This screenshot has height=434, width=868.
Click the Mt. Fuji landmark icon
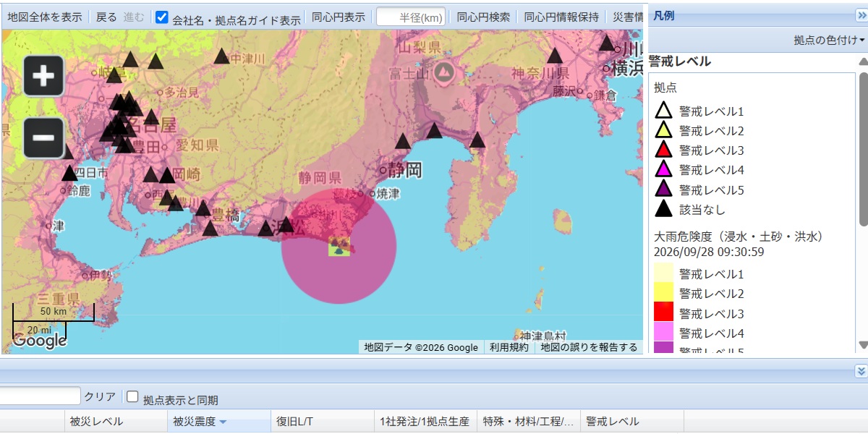click(x=443, y=71)
